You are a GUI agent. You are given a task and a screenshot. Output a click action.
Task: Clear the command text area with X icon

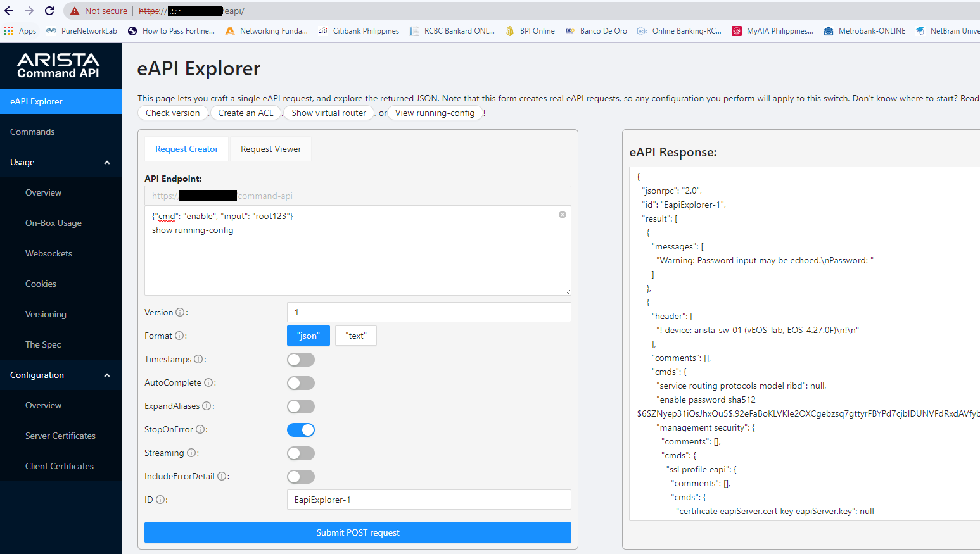(x=563, y=215)
